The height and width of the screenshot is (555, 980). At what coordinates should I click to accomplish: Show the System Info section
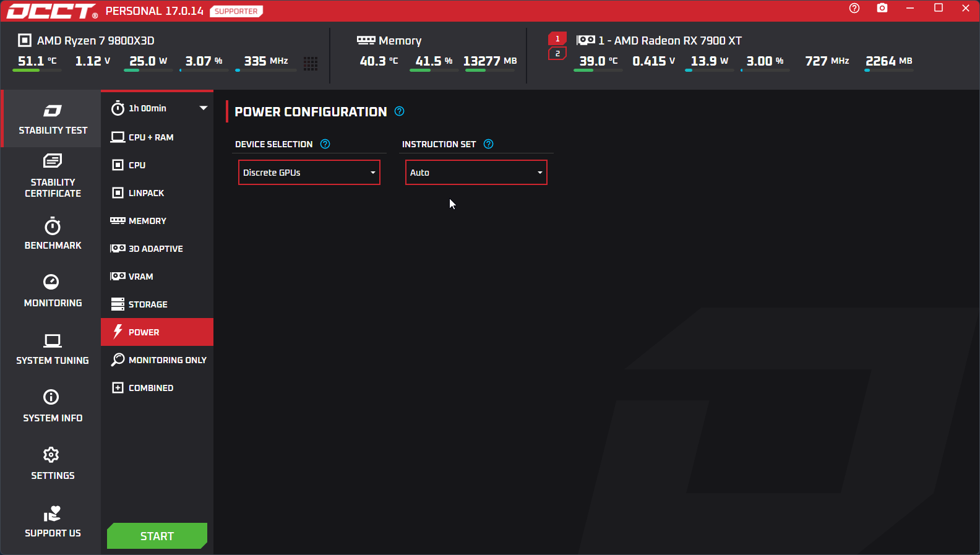point(53,407)
